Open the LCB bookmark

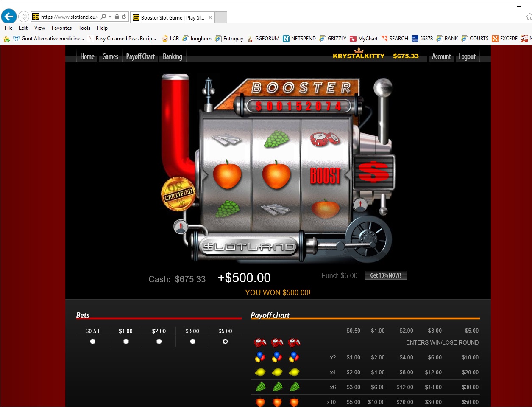(x=170, y=39)
